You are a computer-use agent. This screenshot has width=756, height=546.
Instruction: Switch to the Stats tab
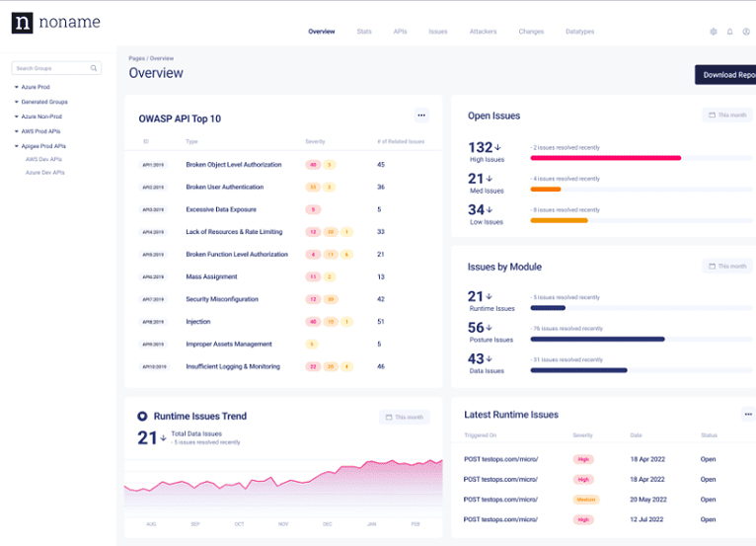[364, 32]
